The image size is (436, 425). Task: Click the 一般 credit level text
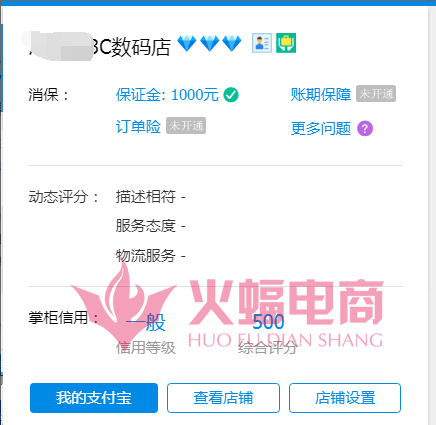click(x=146, y=322)
